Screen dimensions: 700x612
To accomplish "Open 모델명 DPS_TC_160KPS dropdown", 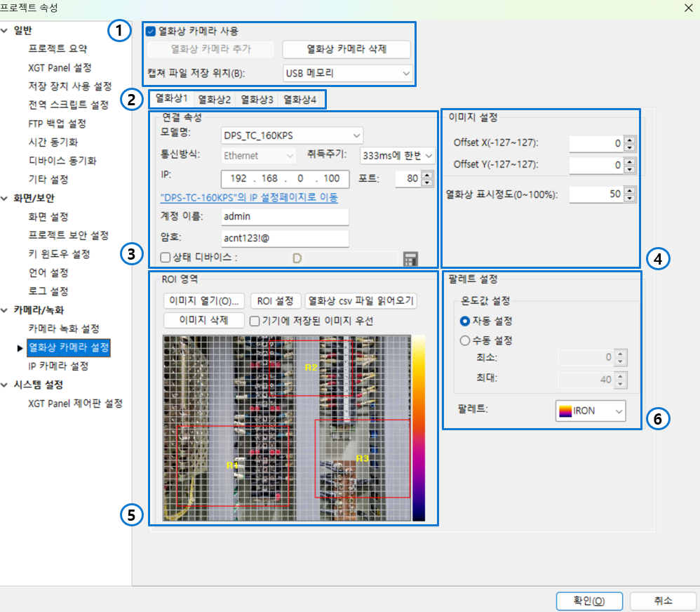I will (x=292, y=135).
